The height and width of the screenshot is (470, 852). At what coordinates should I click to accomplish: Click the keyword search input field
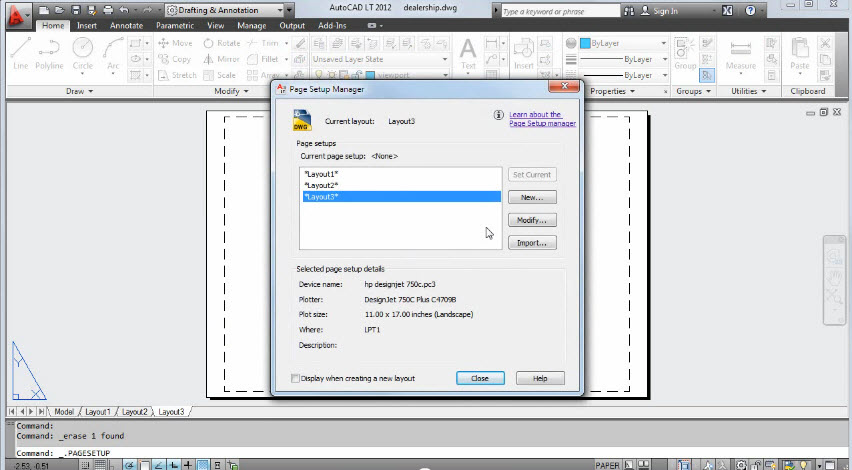(x=559, y=11)
